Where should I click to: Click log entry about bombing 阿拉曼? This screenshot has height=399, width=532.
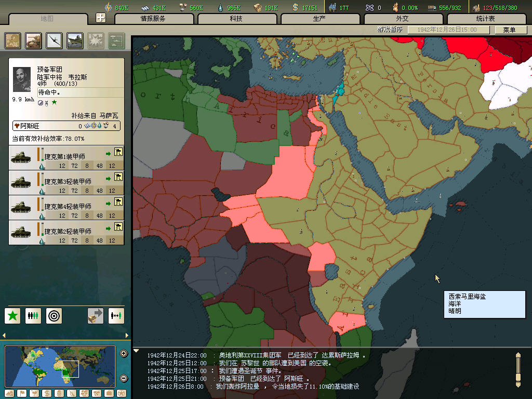pyautogui.click(x=253, y=387)
